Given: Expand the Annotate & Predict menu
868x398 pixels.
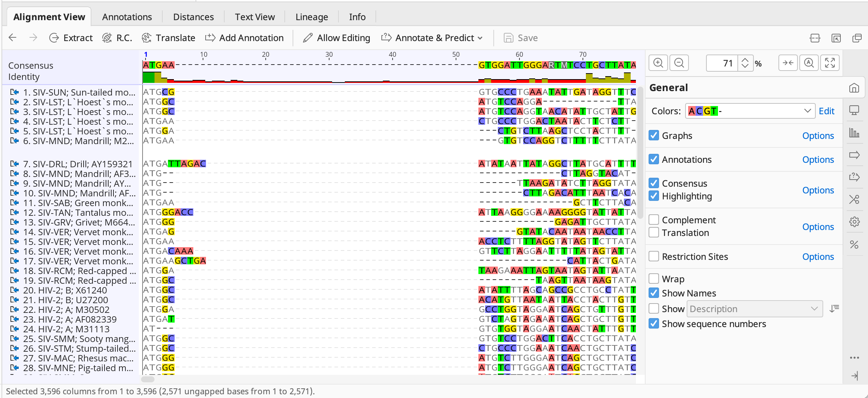Looking at the screenshot, I should pyautogui.click(x=432, y=38).
